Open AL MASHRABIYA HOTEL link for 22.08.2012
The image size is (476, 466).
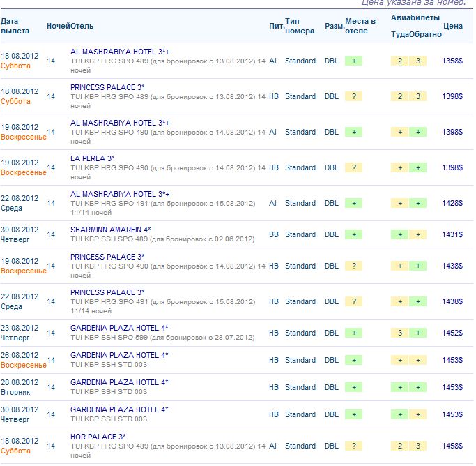pyautogui.click(x=120, y=194)
